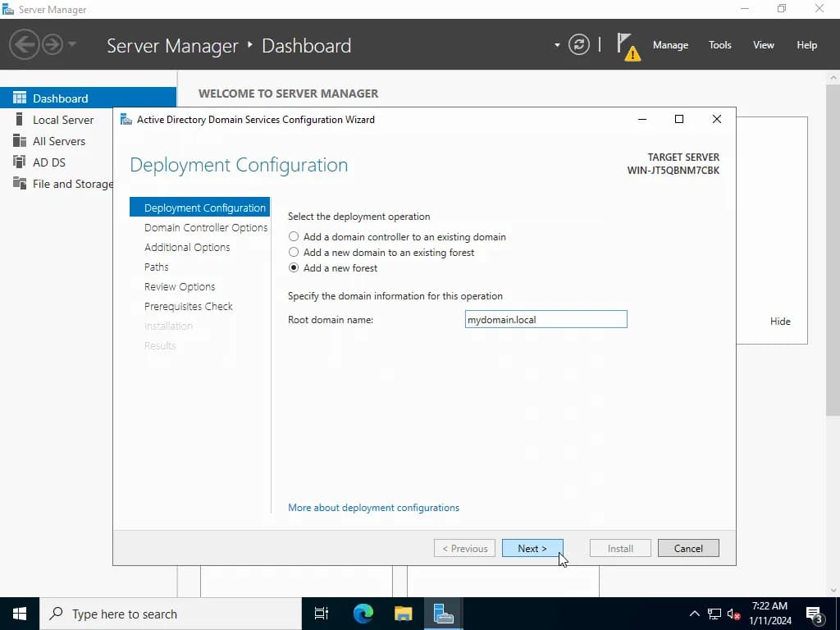Open the notifications flag with warning

click(x=628, y=47)
